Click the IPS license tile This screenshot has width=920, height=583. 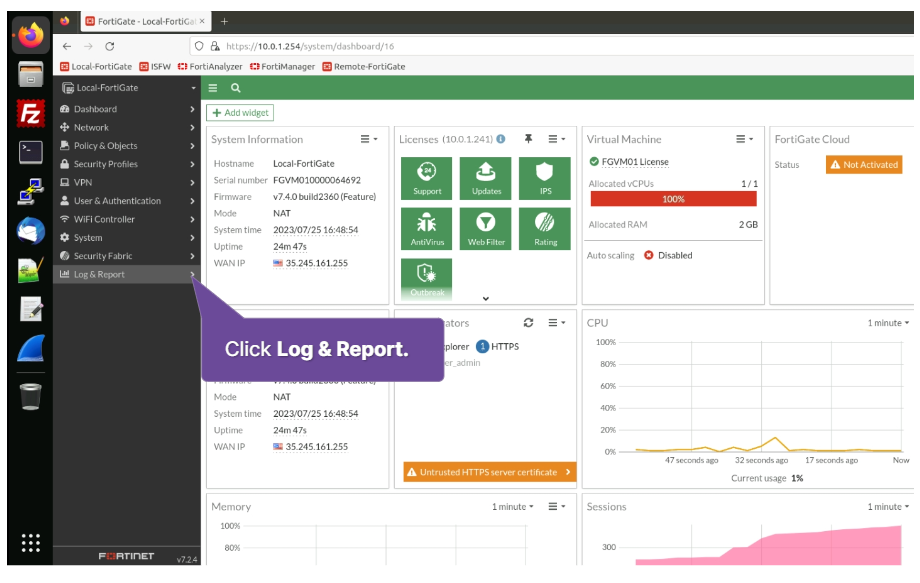[545, 178]
